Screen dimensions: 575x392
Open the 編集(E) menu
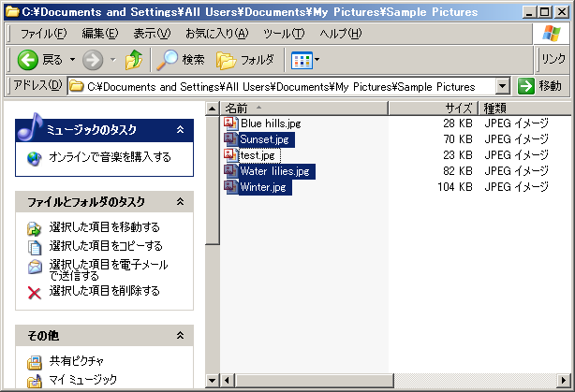point(100,34)
